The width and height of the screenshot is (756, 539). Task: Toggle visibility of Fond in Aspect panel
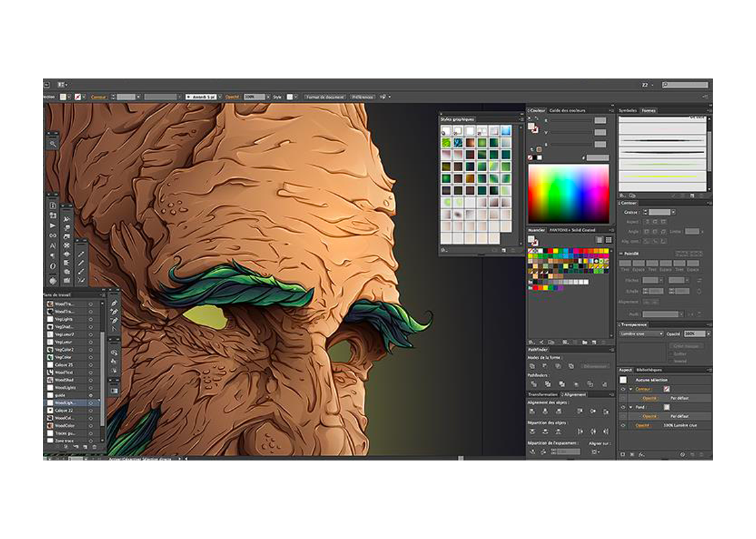click(623, 407)
